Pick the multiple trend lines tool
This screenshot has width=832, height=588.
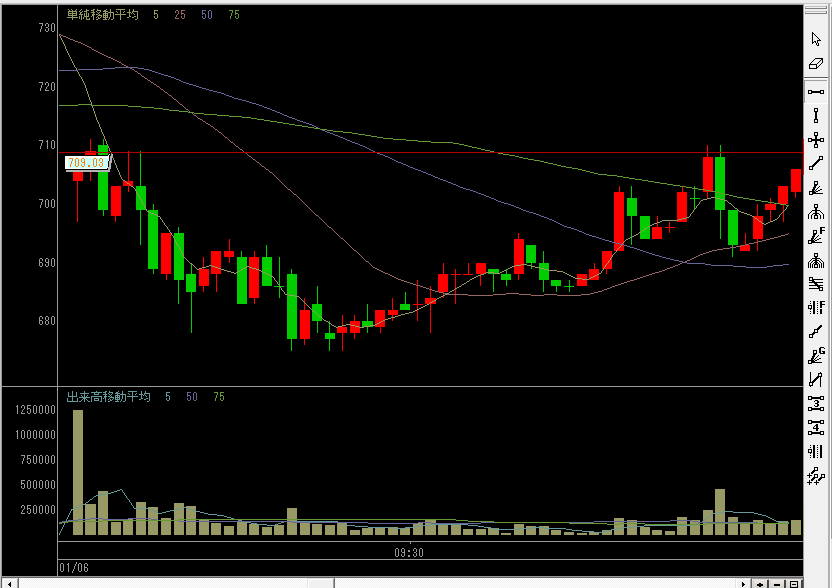(816, 476)
